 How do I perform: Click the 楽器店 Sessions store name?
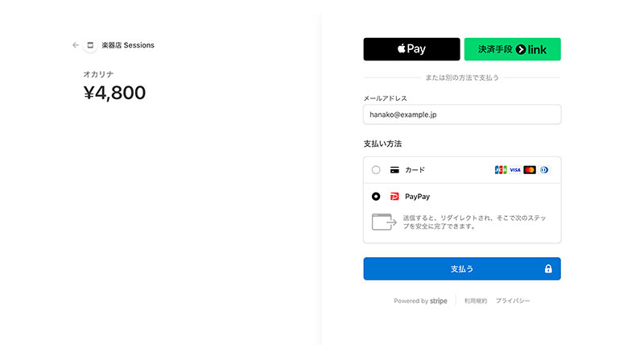coord(128,45)
